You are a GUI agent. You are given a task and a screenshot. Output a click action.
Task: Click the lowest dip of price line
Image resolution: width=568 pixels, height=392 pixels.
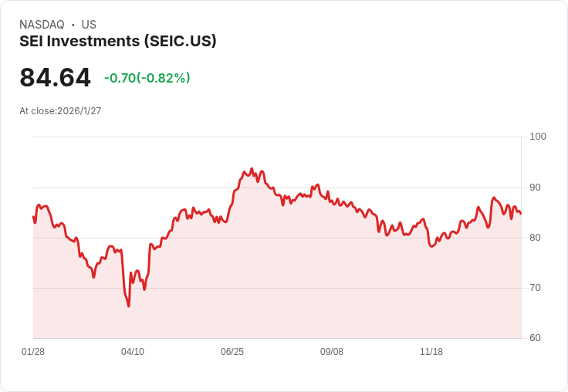click(129, 306)
